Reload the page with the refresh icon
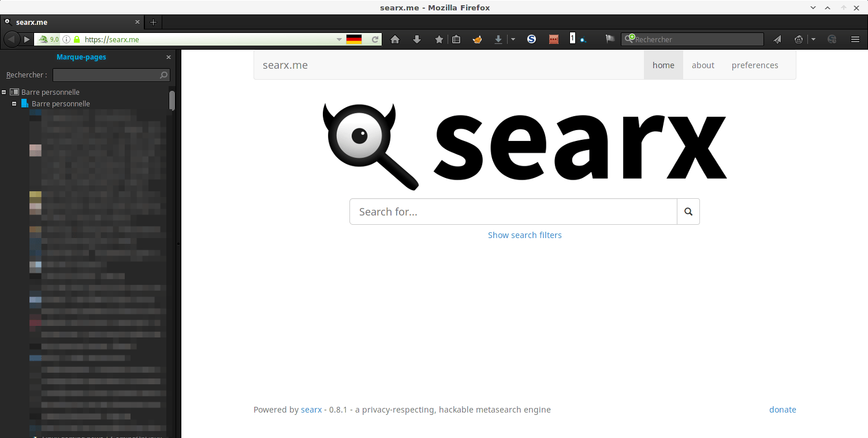The height and width of the screenshot is (438, 868). [x=375, y=39]
